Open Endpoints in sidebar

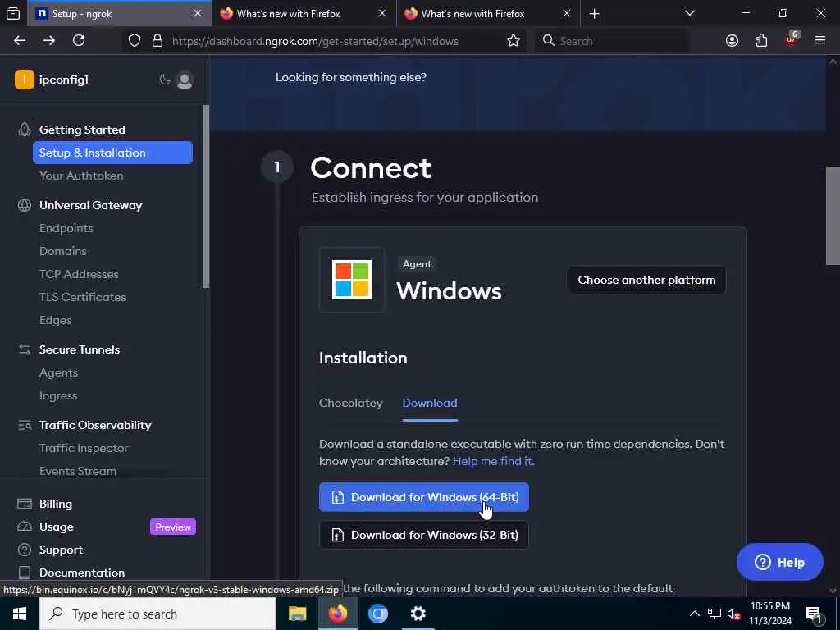tap(66, 228)
